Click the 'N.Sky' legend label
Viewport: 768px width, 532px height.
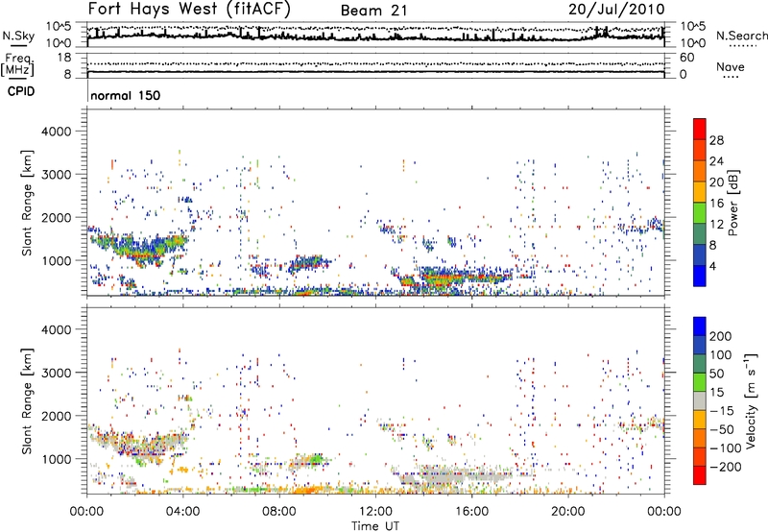[x=18, y=36]
